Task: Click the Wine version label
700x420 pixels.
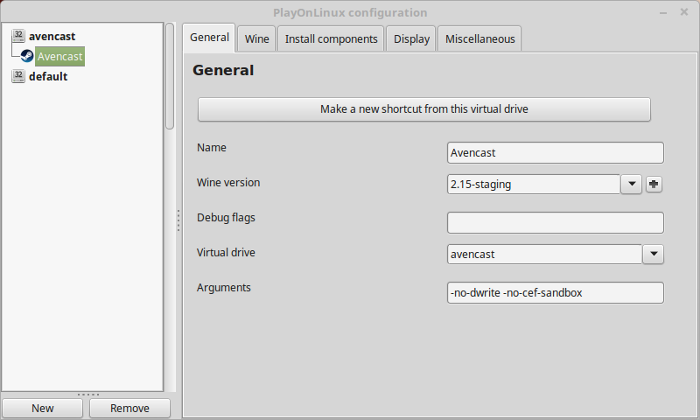Action: (x=228, y=183)
